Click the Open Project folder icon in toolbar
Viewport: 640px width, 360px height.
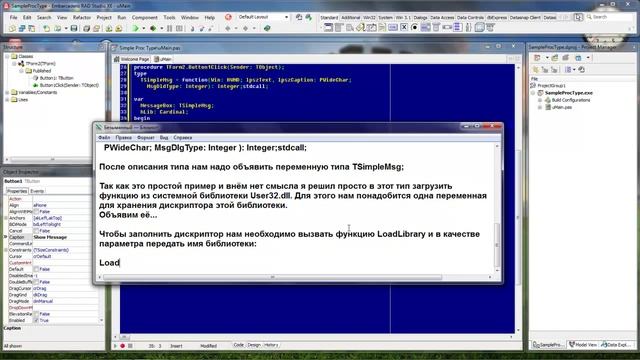pos(97,28)
